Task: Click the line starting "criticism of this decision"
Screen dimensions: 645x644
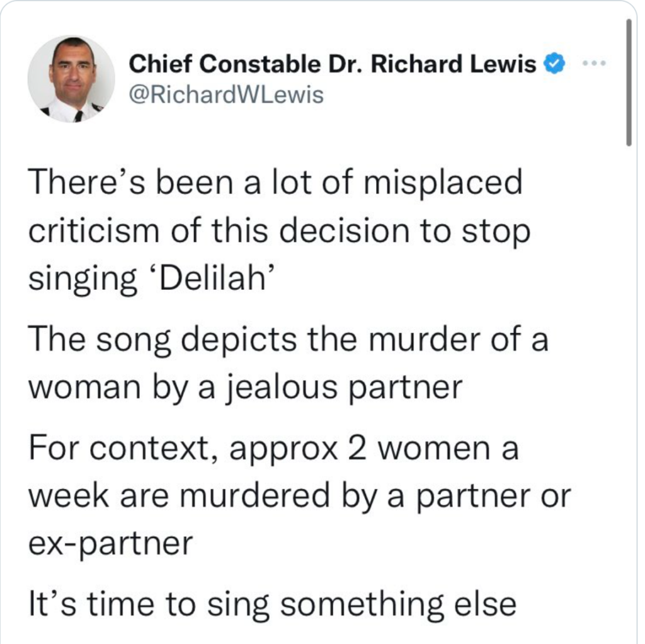Action: tap(280, 231)
